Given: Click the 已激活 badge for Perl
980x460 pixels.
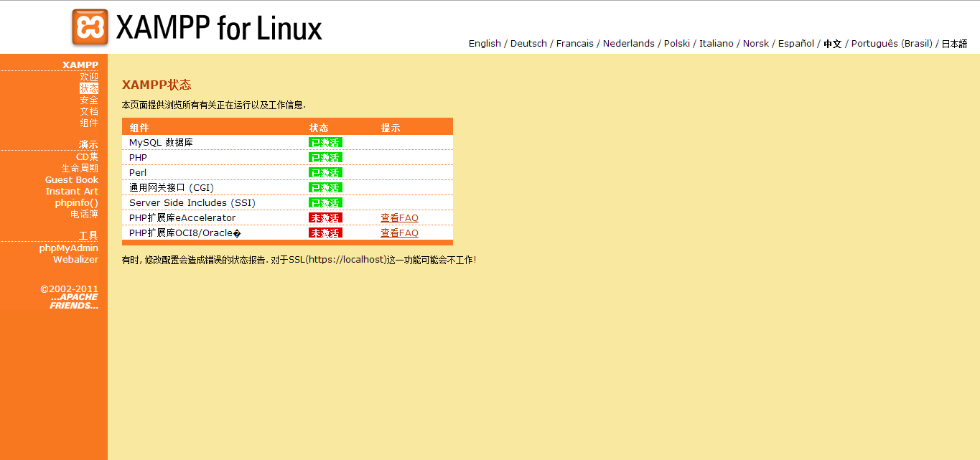Looking at the screenshot, I should coord(325,172).
